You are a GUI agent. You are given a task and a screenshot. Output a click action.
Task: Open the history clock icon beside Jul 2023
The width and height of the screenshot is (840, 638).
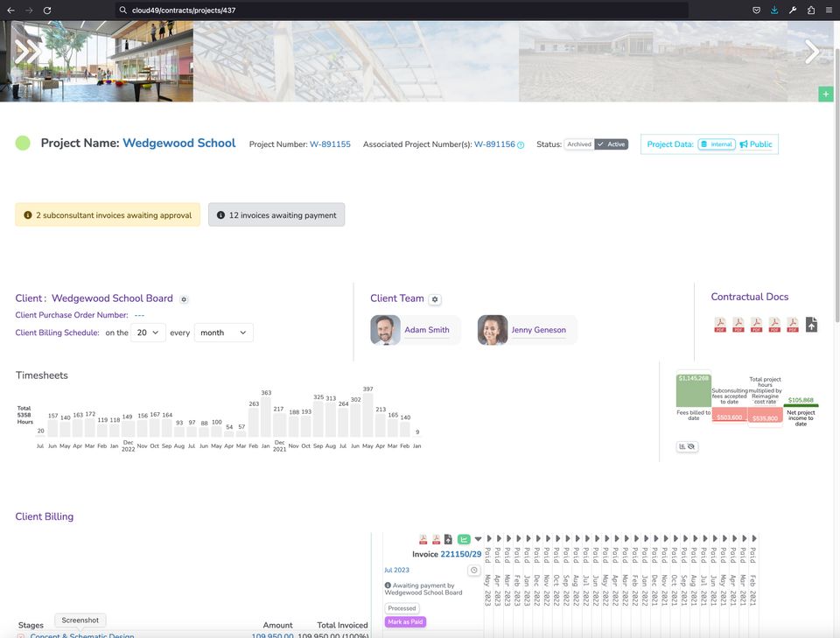(473, 570)
